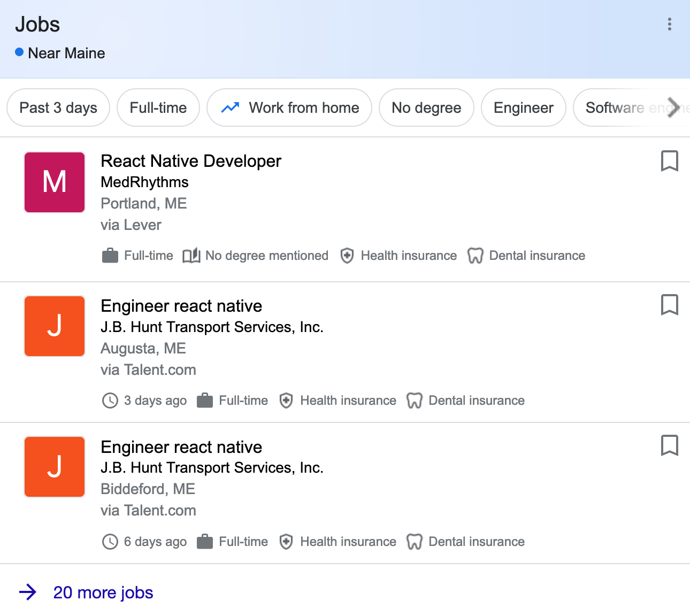Image resolution: width=690 pixels, height=616 pixels.
Task: Open Engineer react native listing in Augusta
Action: tap(181, 306)
